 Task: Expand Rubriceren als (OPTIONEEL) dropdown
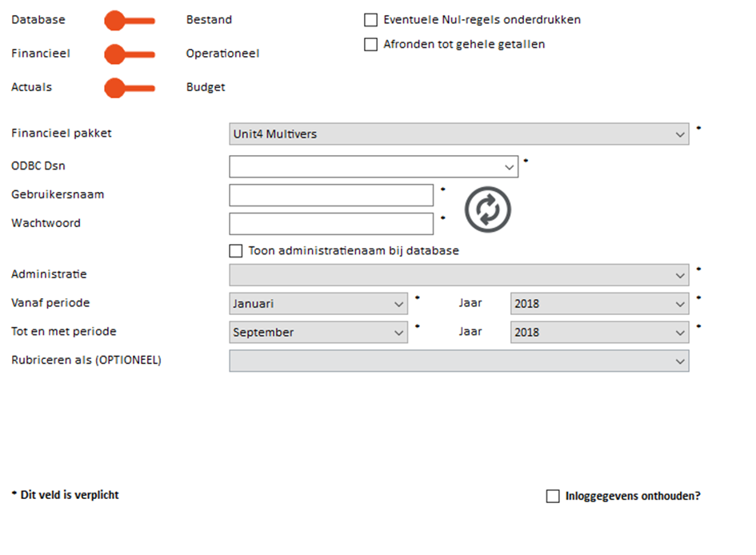coord(459,361)
